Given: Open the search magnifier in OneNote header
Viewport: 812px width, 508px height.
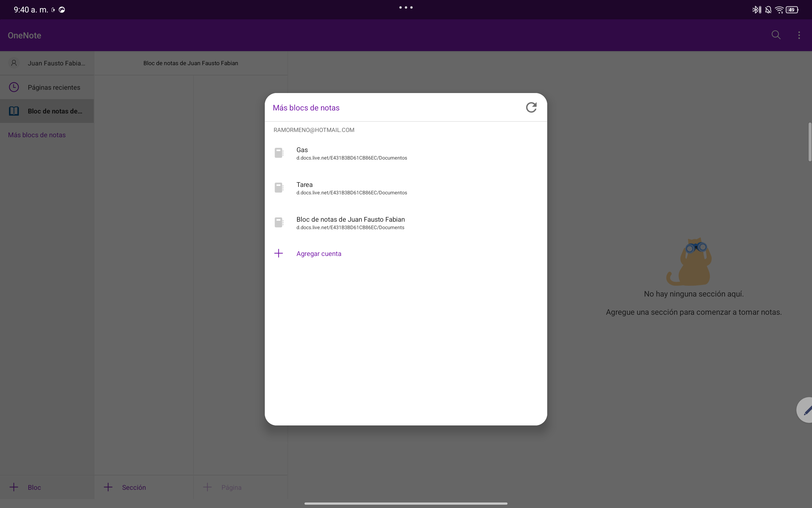Looking at the screenshot, I should [x=776, y=35].
